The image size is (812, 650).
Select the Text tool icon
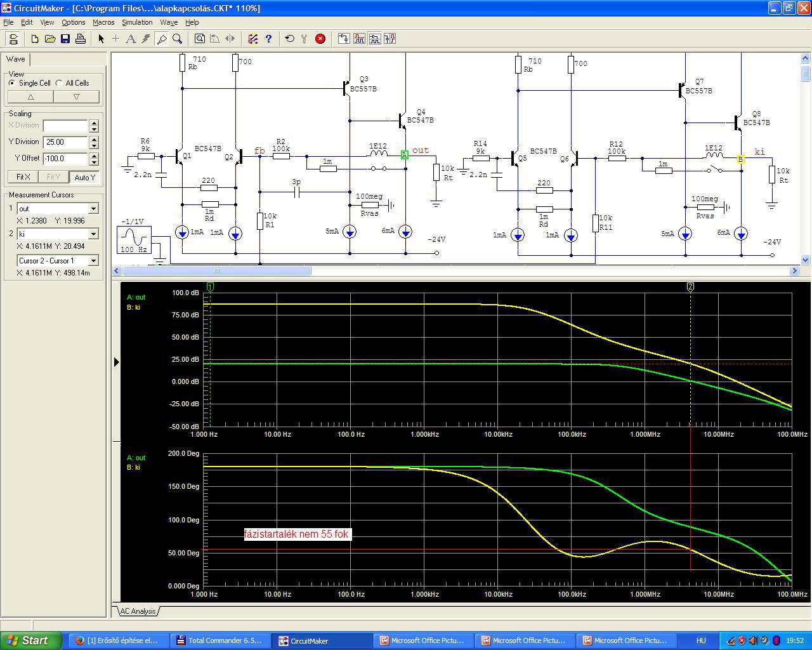[x=131, y=39]
